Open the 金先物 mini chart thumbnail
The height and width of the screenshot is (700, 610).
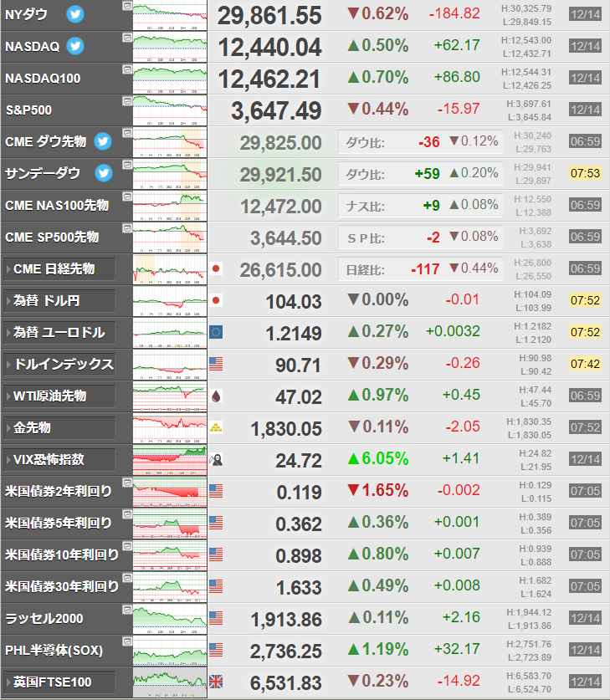pyautogui.click(x=170, y=428)
